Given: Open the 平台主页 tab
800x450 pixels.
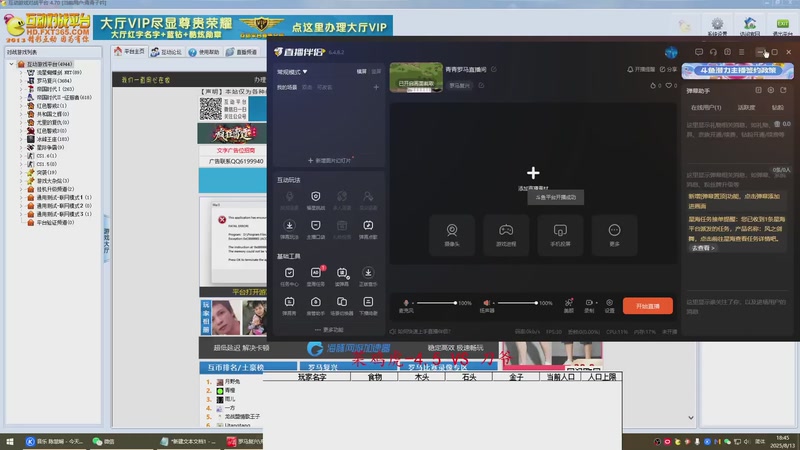Looking at the screenshot, I should pyautogui.click(x=130, y=52).
